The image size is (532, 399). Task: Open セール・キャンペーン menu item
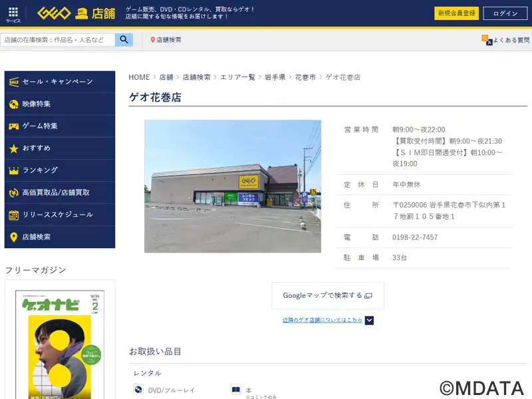coord(60,82)
